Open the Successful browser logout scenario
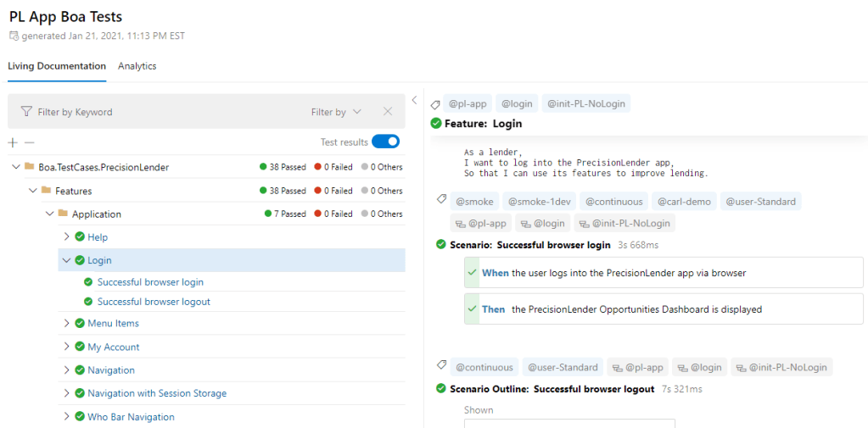Viewport: 868px width, 428px height. 154,302
